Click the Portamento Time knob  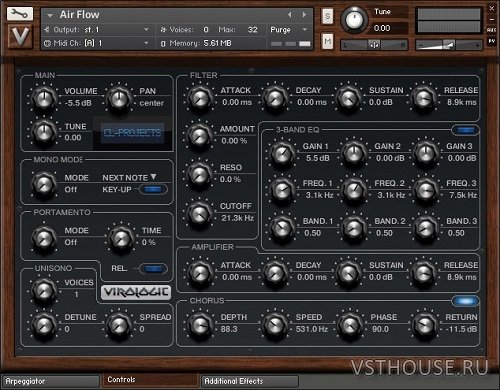point(121,238)
